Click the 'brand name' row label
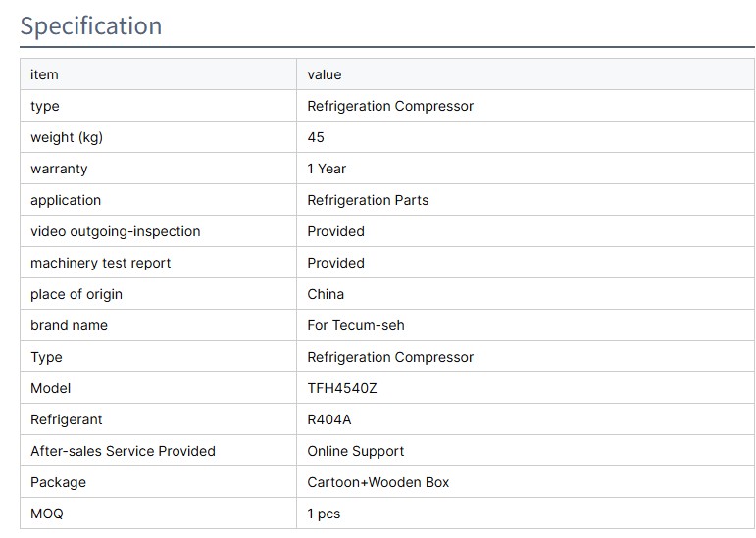Screen dimensions: 756x538 point(69,325)
